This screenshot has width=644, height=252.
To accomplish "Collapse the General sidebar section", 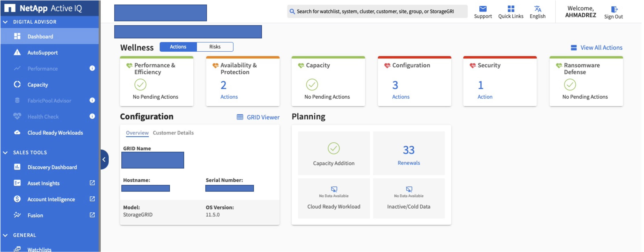I will pos(5,235).
